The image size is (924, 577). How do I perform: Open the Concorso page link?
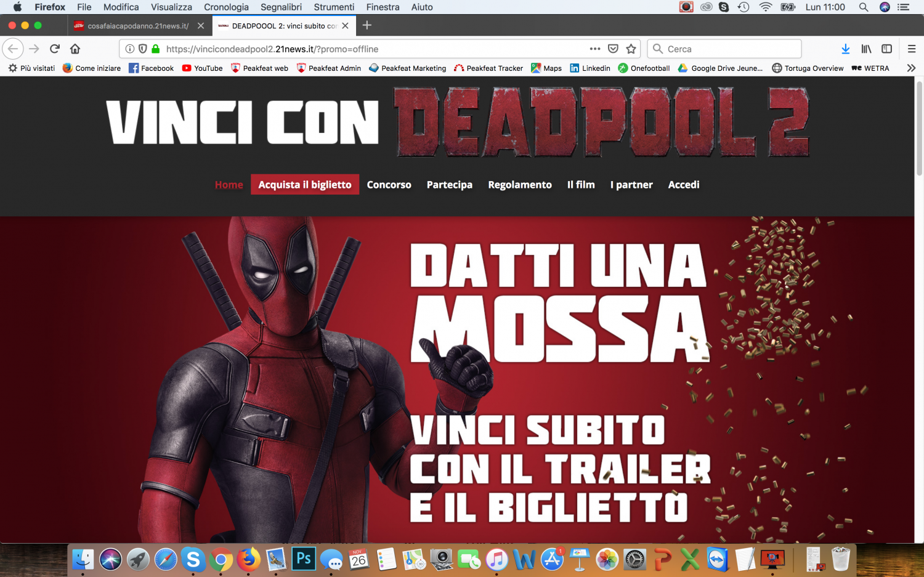click(x=389, y=185)
